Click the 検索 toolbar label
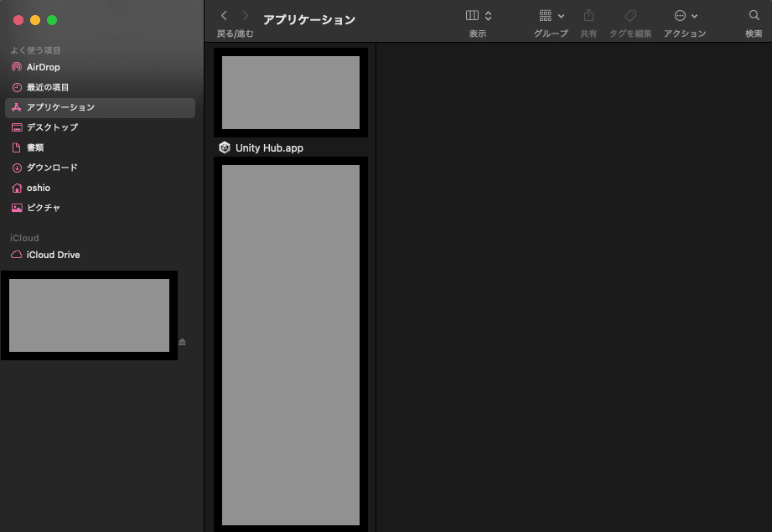The height and width of the screenshot is (532, 772). click(x=754, y=34)
